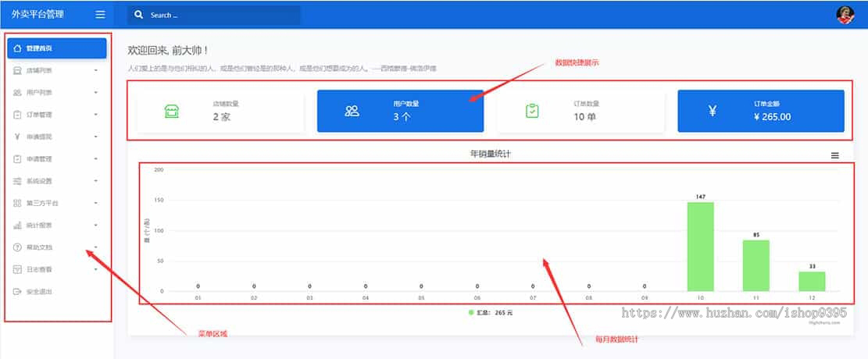Click the green clipboard icon on 订单数量 card
The width and height of the screenshot is (868, 359).
pyautogui.click(x=532, y=111)
